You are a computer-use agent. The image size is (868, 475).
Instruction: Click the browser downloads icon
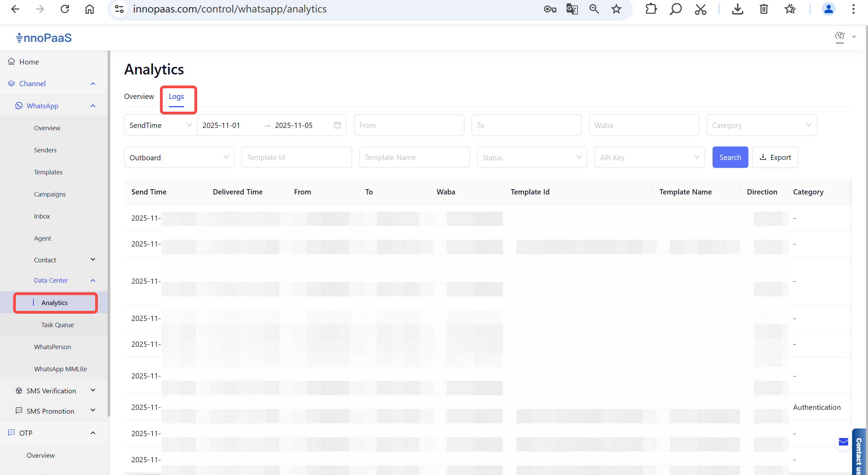pos(737,9)
